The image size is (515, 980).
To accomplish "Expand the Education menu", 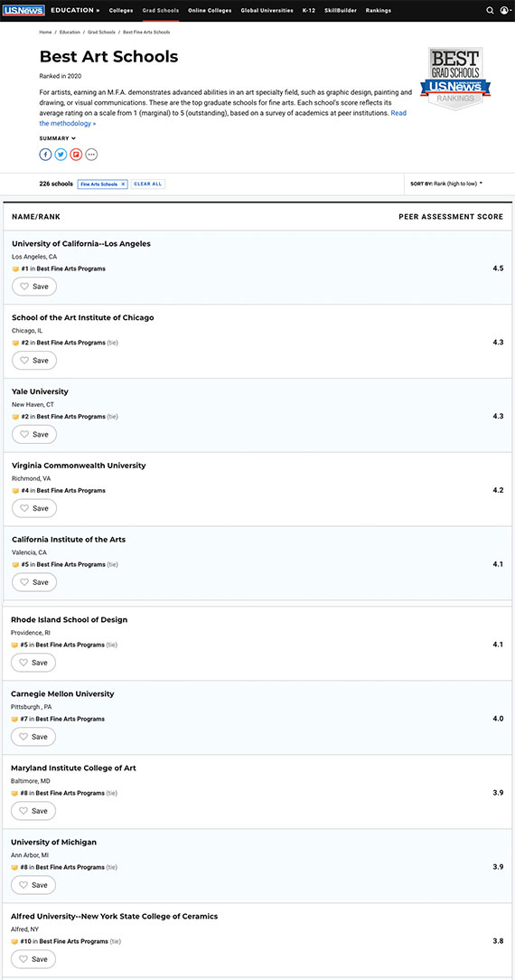I will coord(75,11).
